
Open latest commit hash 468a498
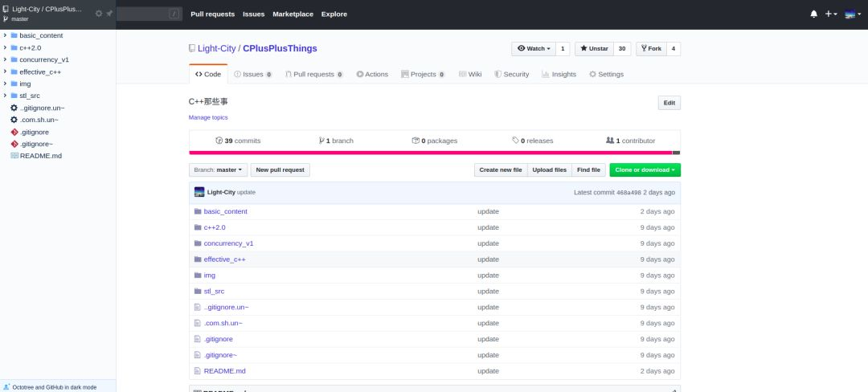[628, 193]
